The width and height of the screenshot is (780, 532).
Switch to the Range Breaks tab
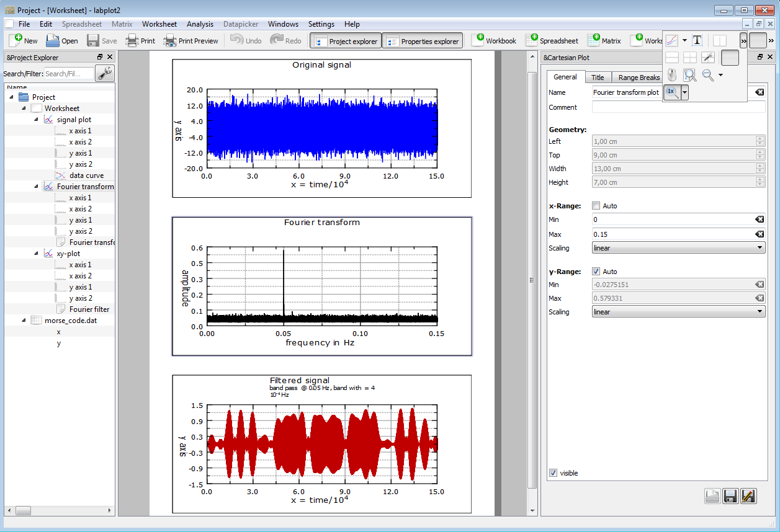[639, 77]
